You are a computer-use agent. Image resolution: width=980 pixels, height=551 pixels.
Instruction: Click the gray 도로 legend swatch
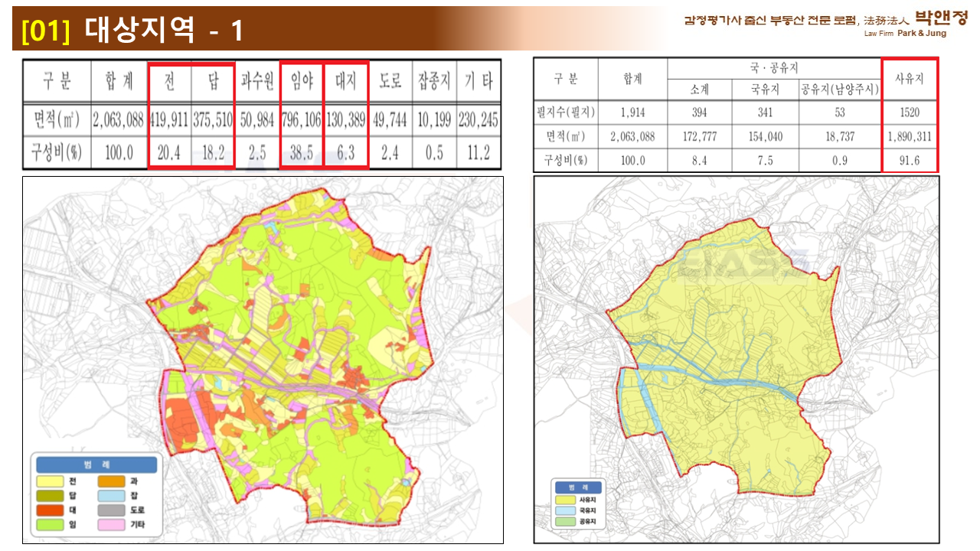tap(112, 510)
